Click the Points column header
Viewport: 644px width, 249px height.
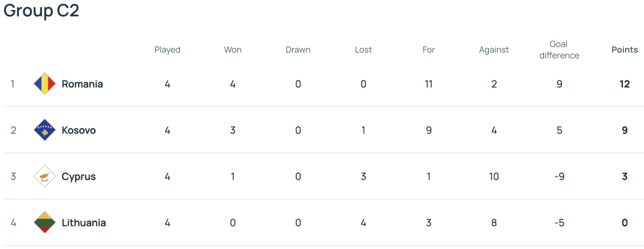tap(625, 50)
